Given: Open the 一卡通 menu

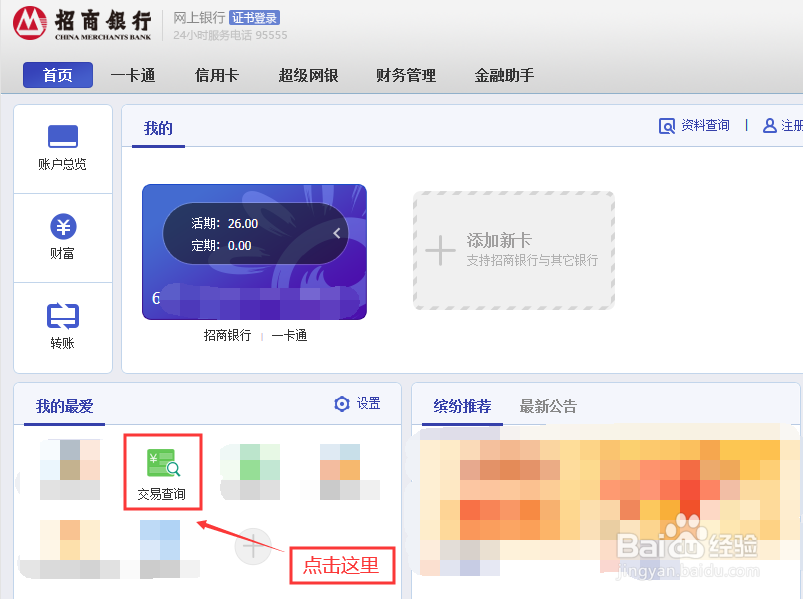Looking at the screenshot, I should [133, 75].
